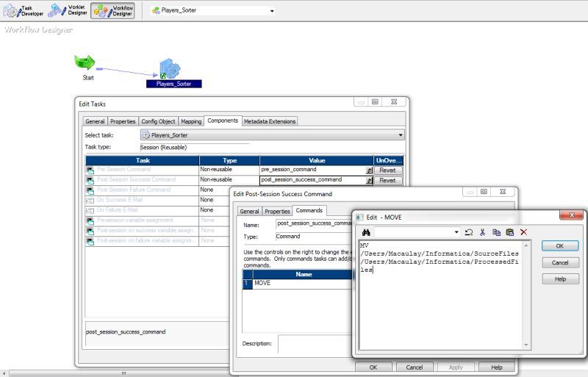Switch to General tab in Edit Tasks
Screen dimensions: 588x377
[95, 121]
